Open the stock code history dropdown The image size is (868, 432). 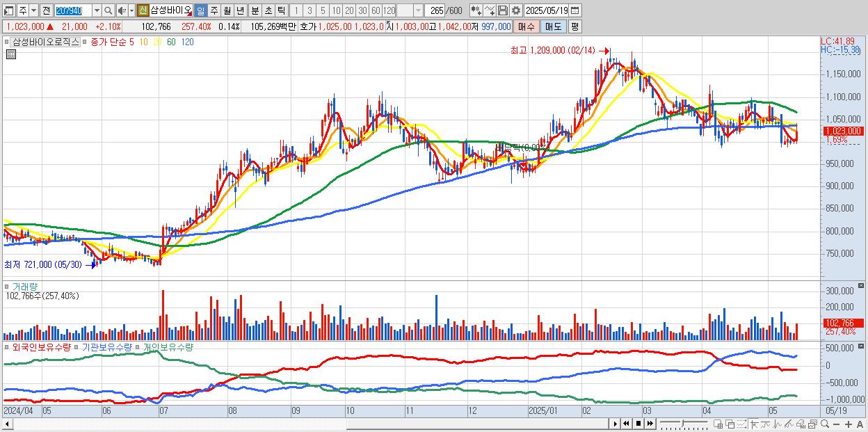[97, 10]
